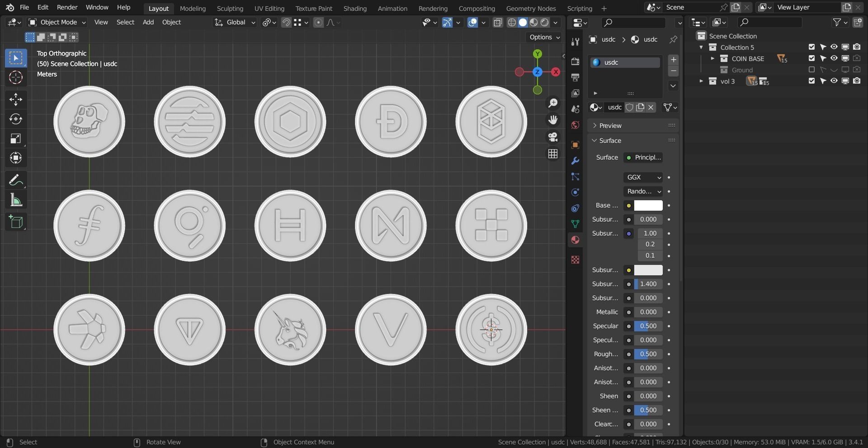The image size is (868, 448).
Task: Switch to material preview shading
Action: [534, 22]
